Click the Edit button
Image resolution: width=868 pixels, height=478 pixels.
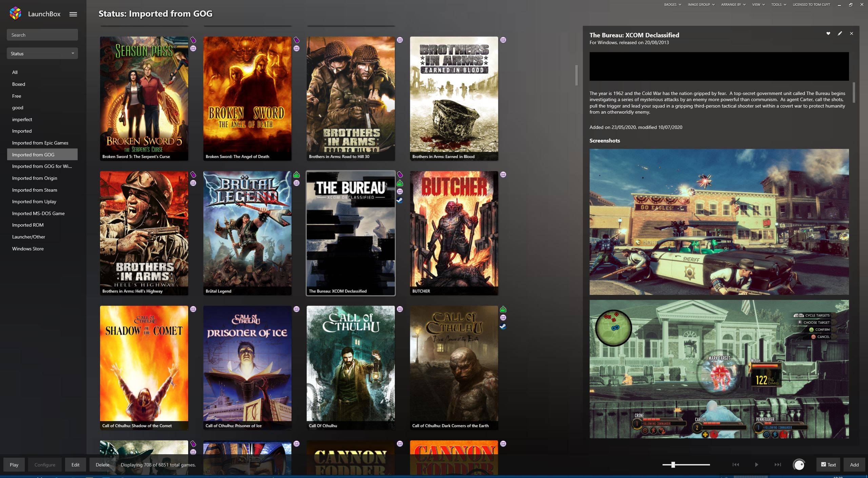(75, 465)
